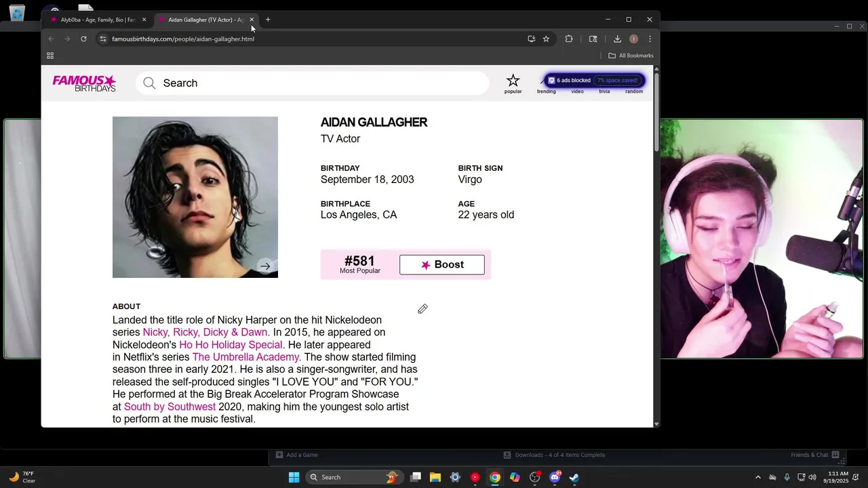The width and height of the screenshot is (868, 488).
Task: Click the Virgo birth sign text
Action: click(470, 180)
